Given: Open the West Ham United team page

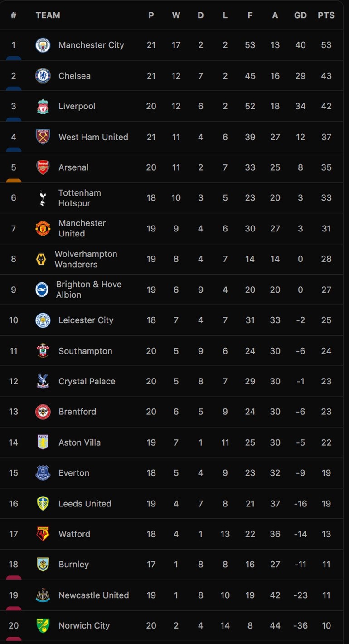Looking at the screenshot, I should coord(93,137).
